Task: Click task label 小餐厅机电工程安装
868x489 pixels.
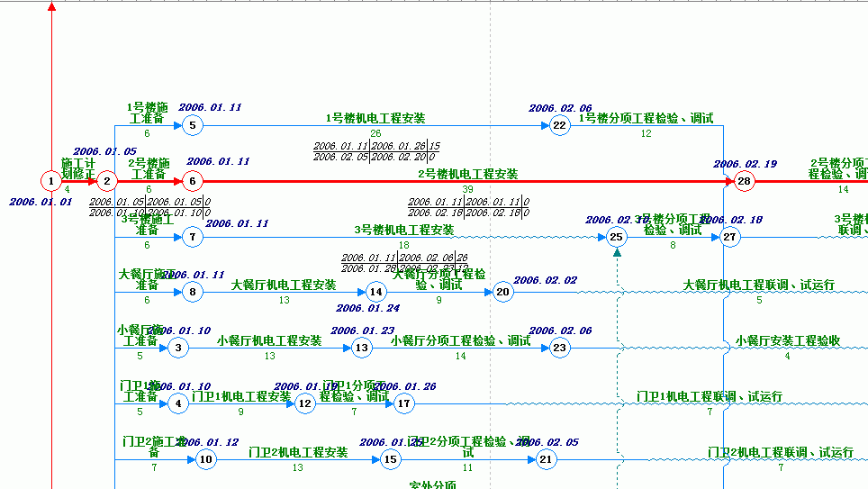Action: [x=269, y=340]
